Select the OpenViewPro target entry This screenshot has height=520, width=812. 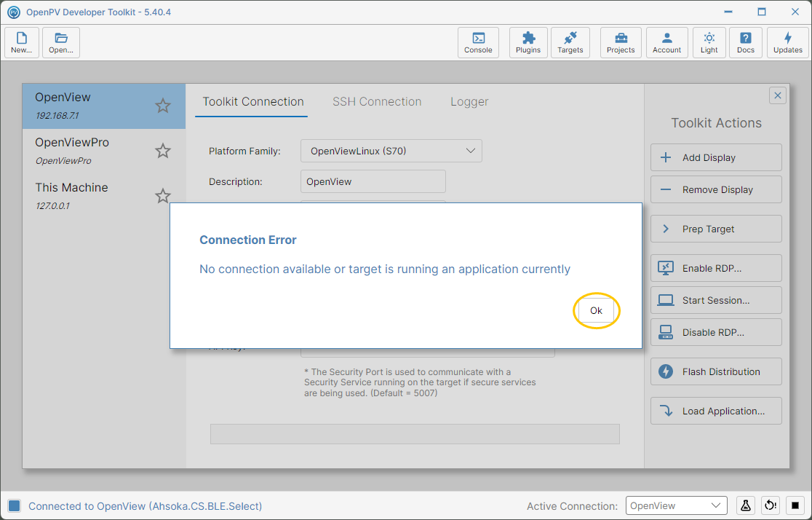click(x=104, y=151)
